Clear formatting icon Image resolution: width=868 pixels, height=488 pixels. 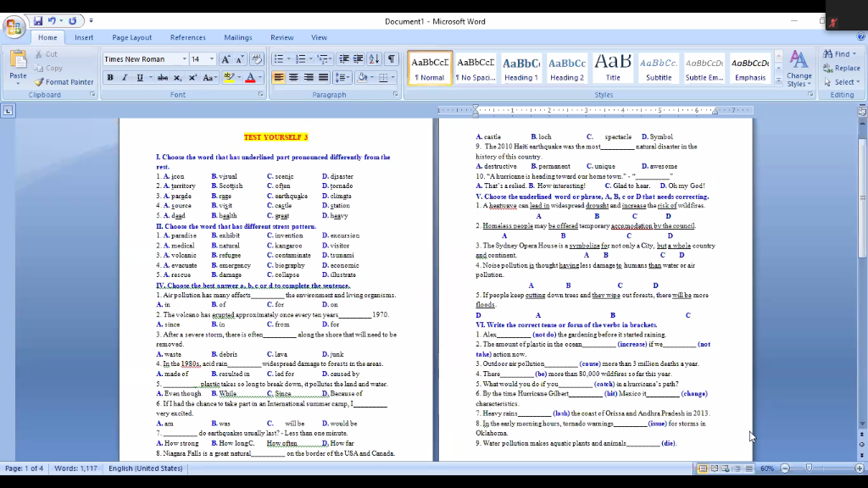click(x=256, y=59)
